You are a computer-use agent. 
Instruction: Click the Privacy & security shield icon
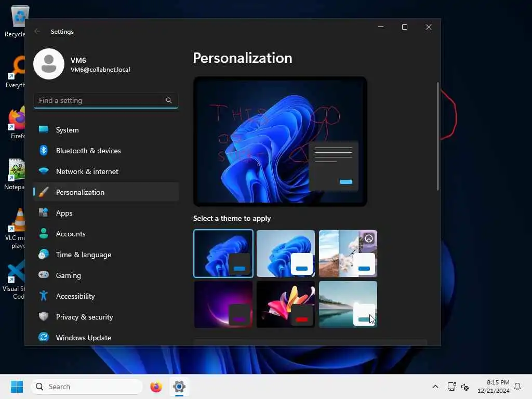coord(44,316)
